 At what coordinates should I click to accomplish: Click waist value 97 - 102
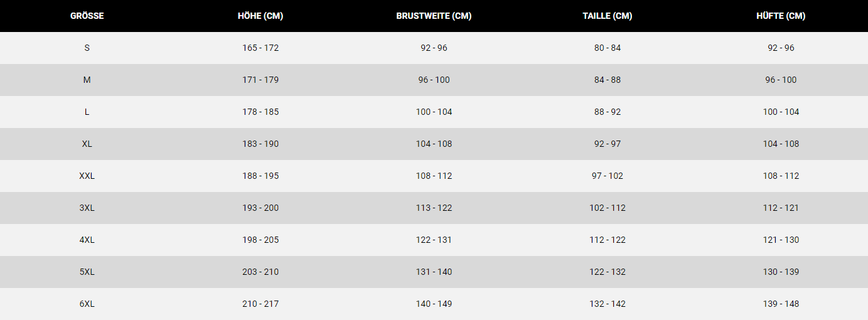607,176
